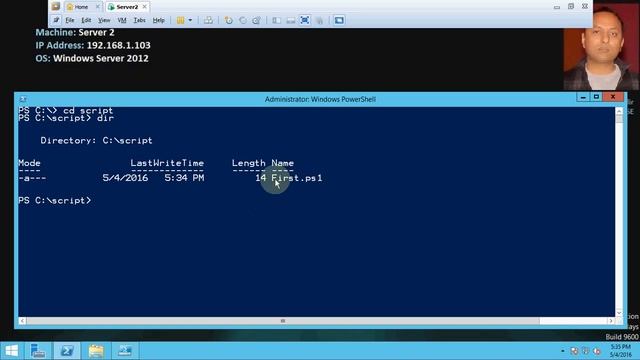
Task: Click the PowerShell window title bar icon
Action: [x=23, y=99]
